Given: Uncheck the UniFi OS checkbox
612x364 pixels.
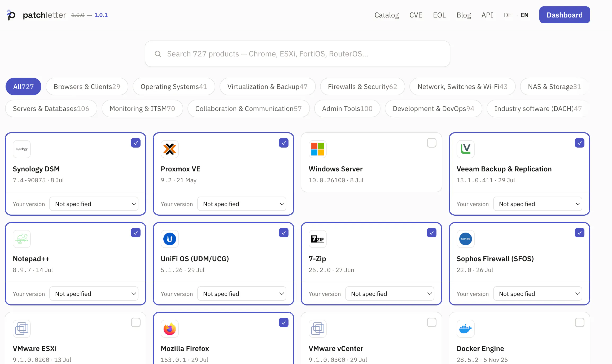Looking at the screenshot, I should pyautogui.click(x=284, y=233).
